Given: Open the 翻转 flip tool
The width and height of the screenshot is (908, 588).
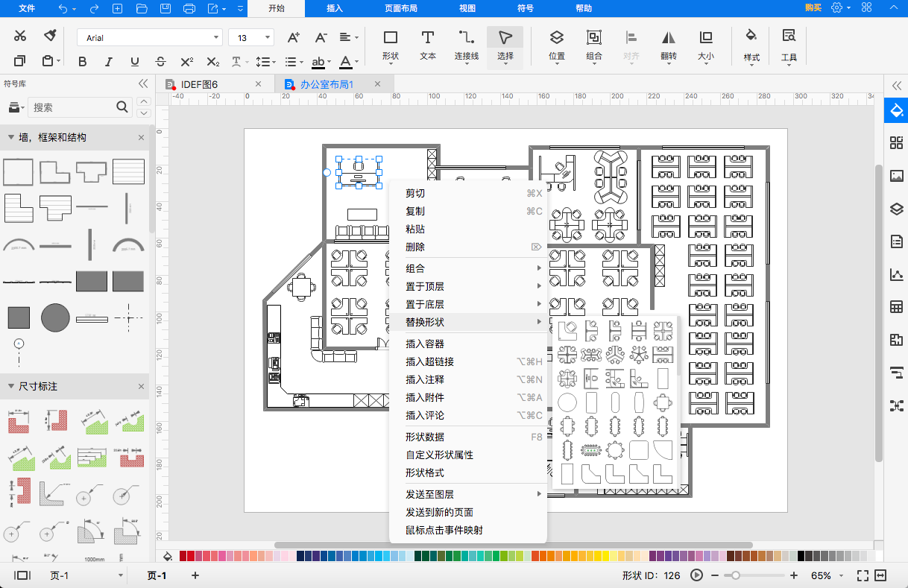Looking at the screenshot, I should tap(669, 45).
